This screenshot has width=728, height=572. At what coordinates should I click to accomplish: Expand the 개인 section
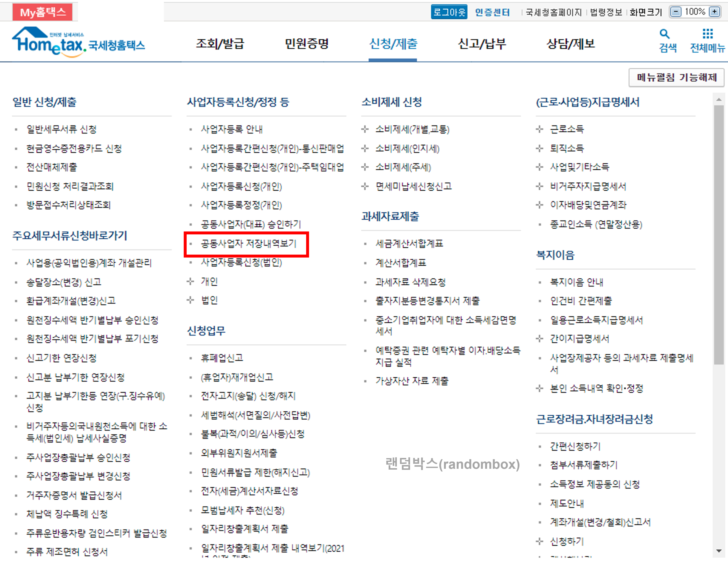pyautogui.click(x=210, y=282)
